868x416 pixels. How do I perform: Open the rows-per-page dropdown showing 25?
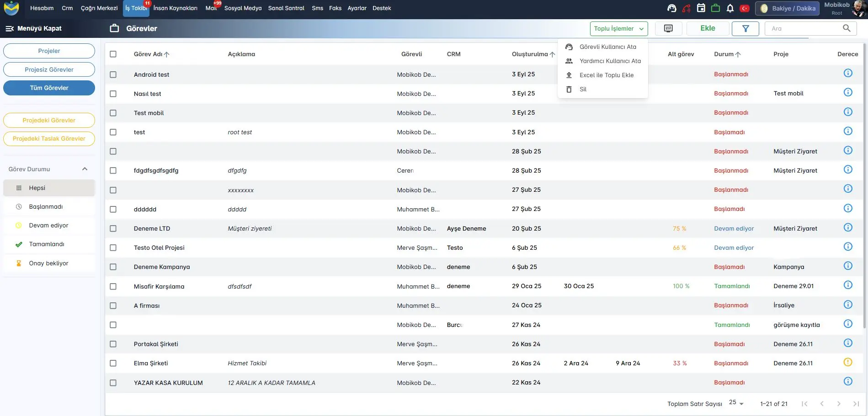[736, 403]
